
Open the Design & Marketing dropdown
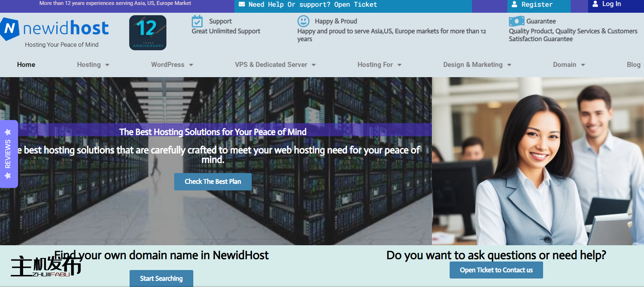click(477, 65)
